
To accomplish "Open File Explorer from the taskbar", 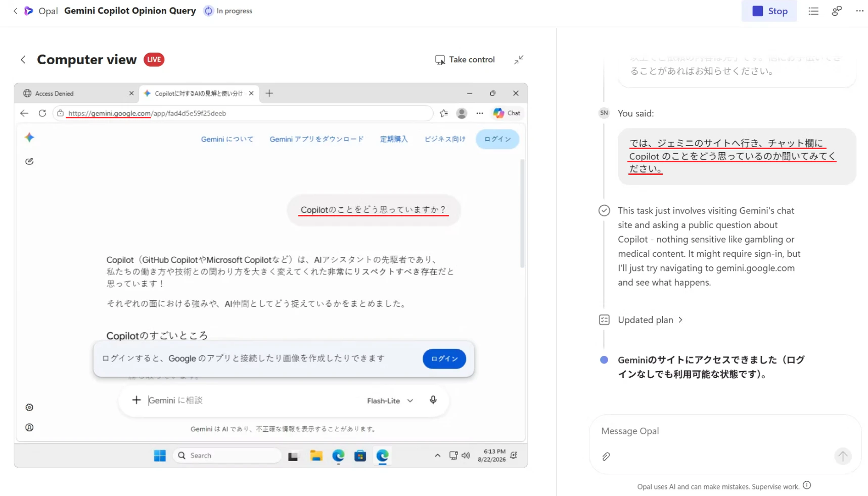I will coord(316,456).
